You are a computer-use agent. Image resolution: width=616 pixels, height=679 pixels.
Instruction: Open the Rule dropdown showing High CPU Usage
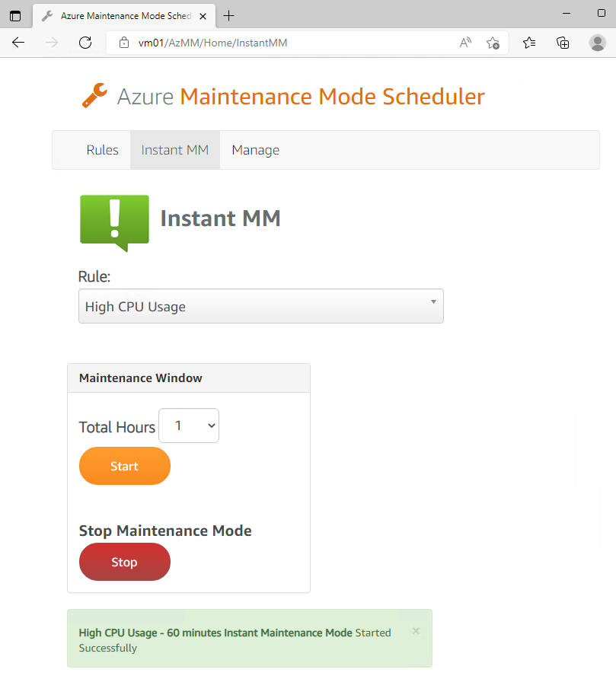[x=260, y=306]
